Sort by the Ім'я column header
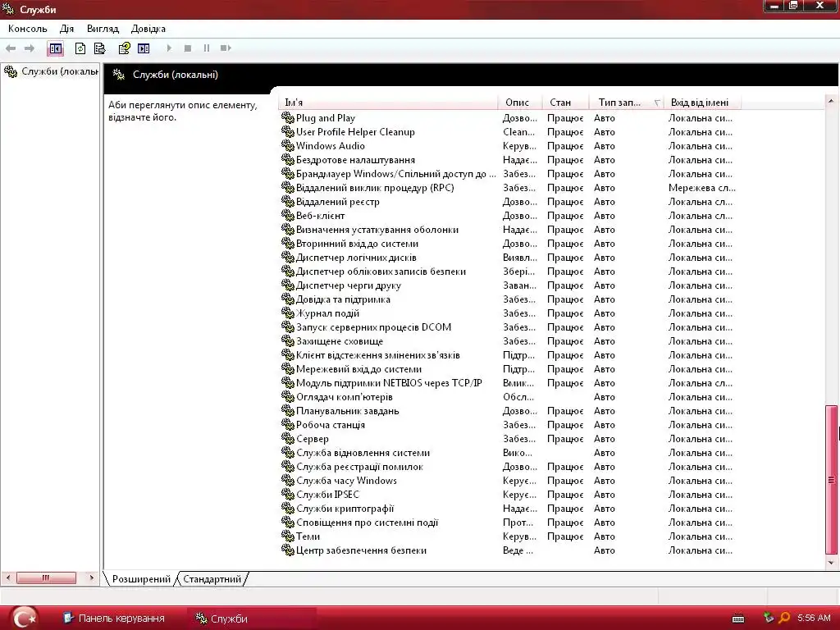 click(x=388, y=103)
